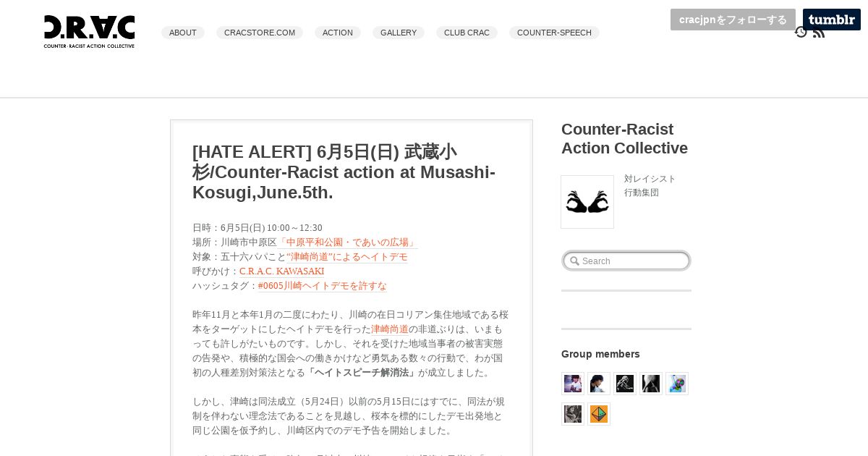Go to CRACSTORE.COM in navigation
Image resolution: width=868 pixels, height=456 pixels.
(260, 33)
